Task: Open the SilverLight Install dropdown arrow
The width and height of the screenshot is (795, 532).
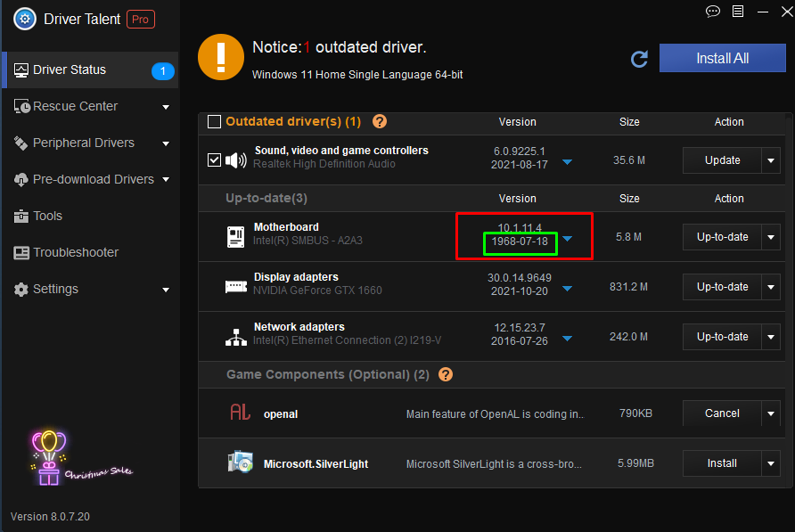Action: coord(771,463)
